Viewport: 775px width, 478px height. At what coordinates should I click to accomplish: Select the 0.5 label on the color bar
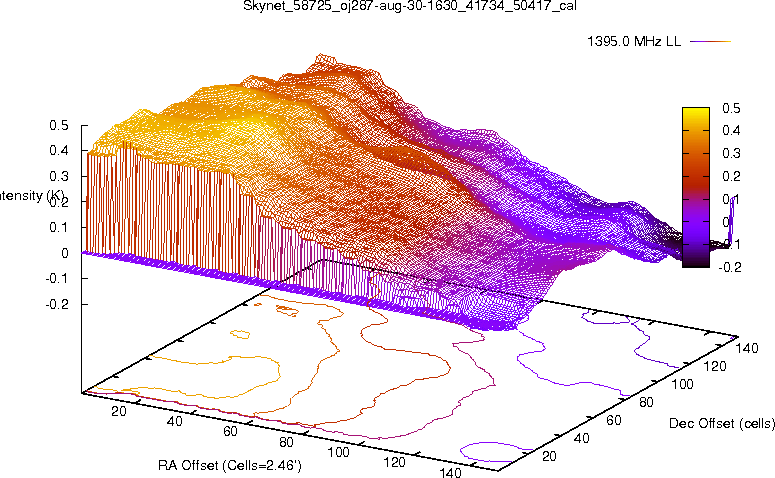tap(731, 108)
